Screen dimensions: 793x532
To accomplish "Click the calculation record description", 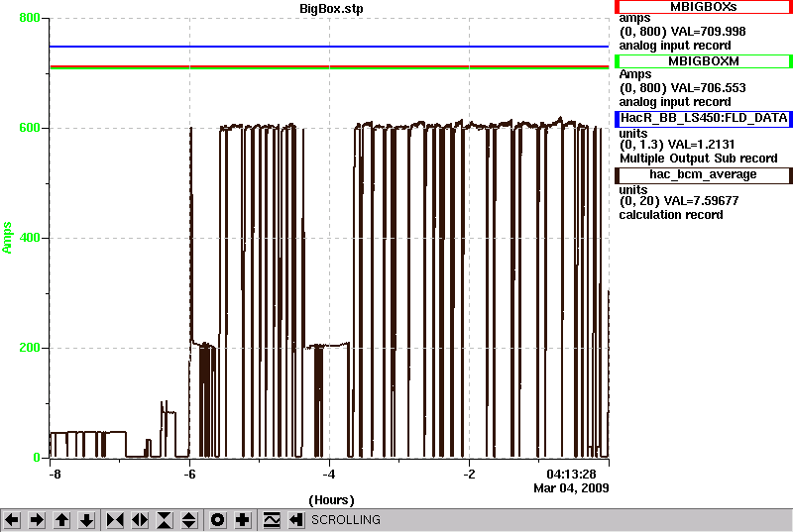I will coord(671,215).
